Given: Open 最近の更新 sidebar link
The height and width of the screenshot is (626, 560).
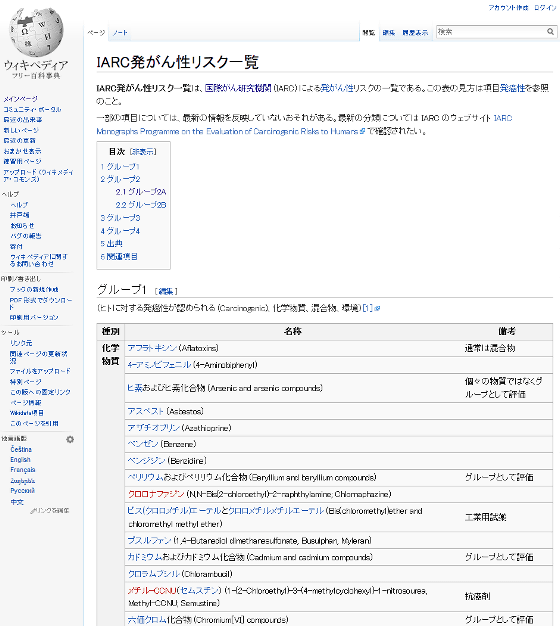Looking at the screenshot, I should click(20, 141).
